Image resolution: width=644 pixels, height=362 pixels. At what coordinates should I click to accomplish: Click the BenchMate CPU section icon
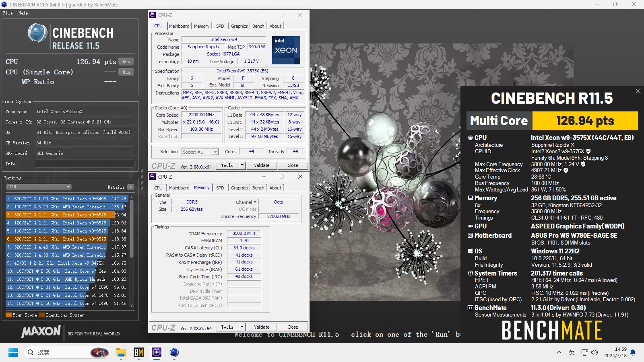pos(470,138)
